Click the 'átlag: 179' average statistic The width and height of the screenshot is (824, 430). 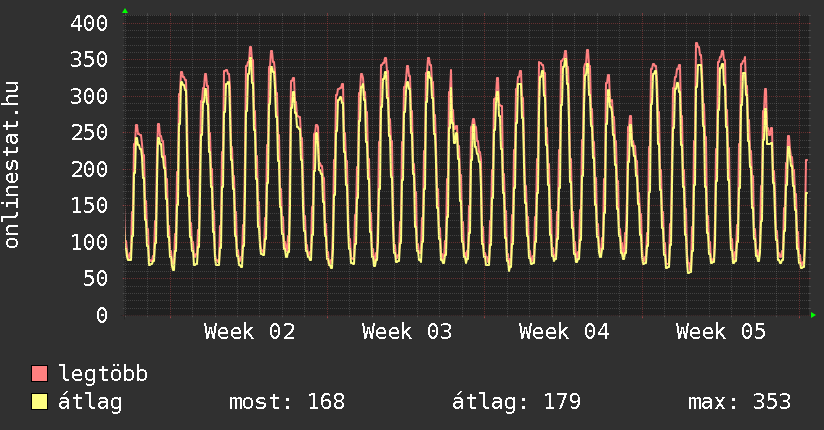(x=516, y=402)
